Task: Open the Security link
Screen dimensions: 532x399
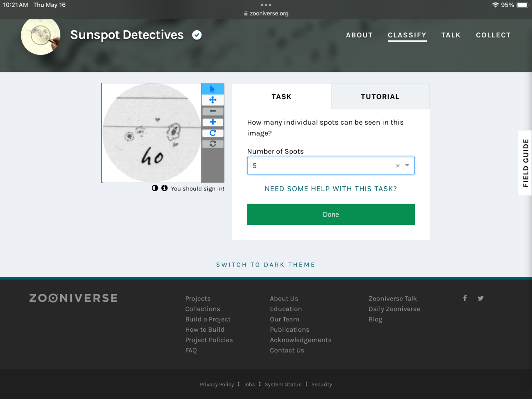Action: click(322, 384)
